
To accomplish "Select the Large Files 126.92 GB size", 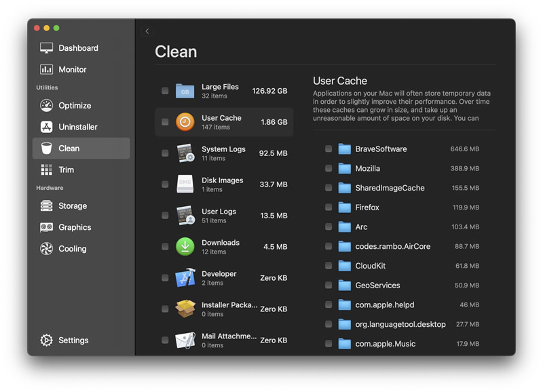I will [269, 91].
